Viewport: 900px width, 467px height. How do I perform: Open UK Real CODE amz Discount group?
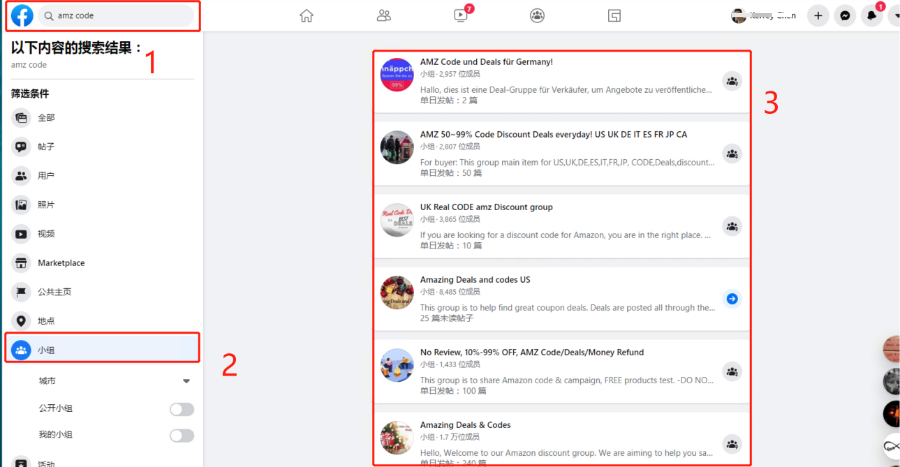tap(486, 207)
